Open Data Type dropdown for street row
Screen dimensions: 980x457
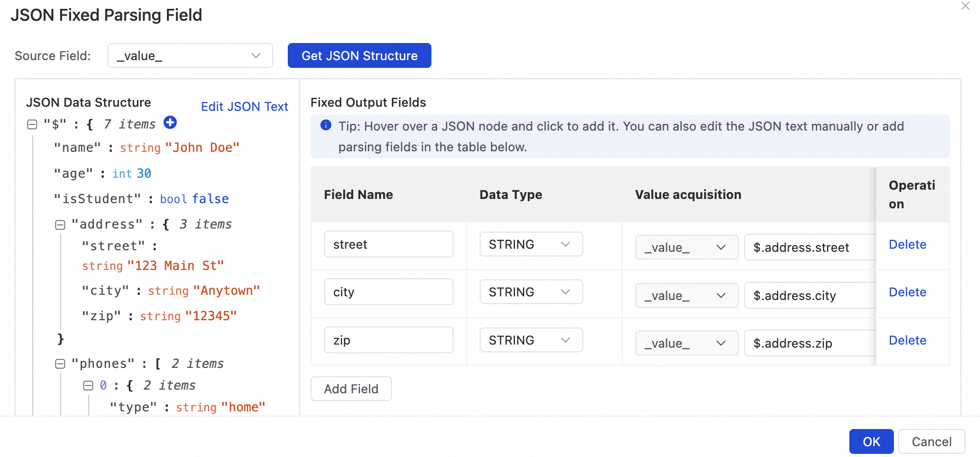(531, 244)
